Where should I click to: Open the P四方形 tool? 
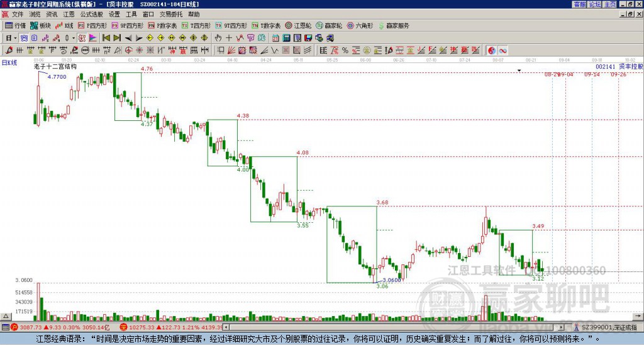(92, 25)
